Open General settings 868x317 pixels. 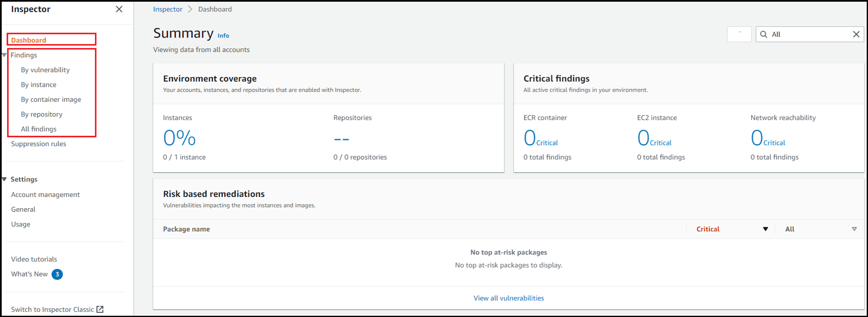[x=23, y=209]
